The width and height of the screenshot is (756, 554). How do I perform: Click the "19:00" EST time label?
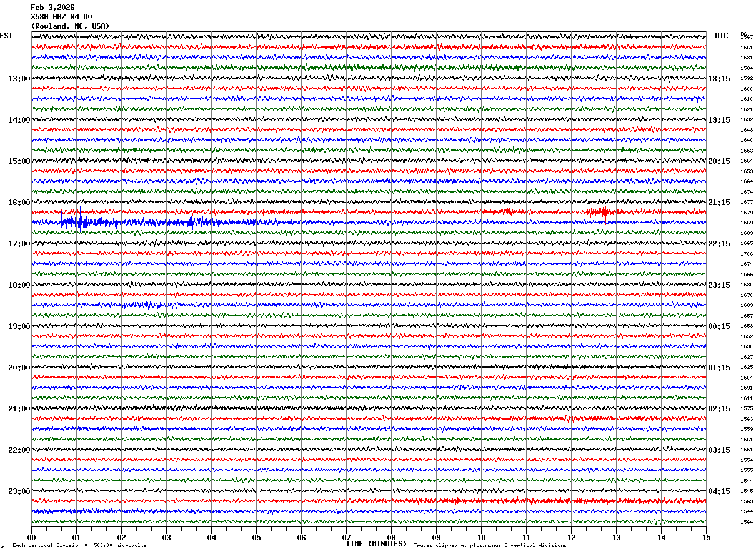coord(19,326)
